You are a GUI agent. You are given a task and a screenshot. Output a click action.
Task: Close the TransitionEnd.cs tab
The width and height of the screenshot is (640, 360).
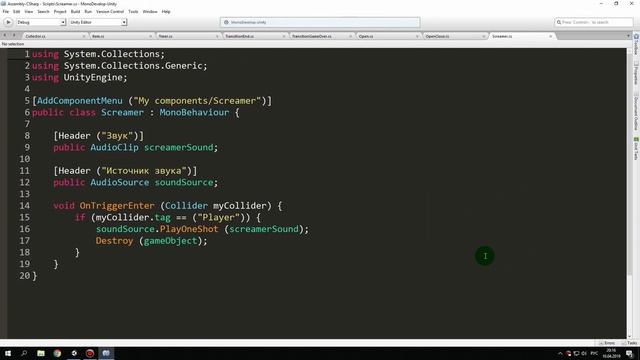pos(284,36)
